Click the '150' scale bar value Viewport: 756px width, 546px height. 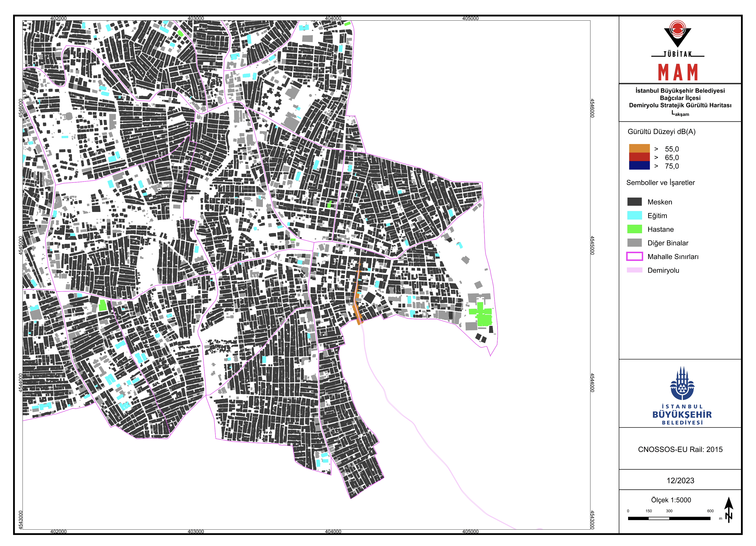coord(649,511)
